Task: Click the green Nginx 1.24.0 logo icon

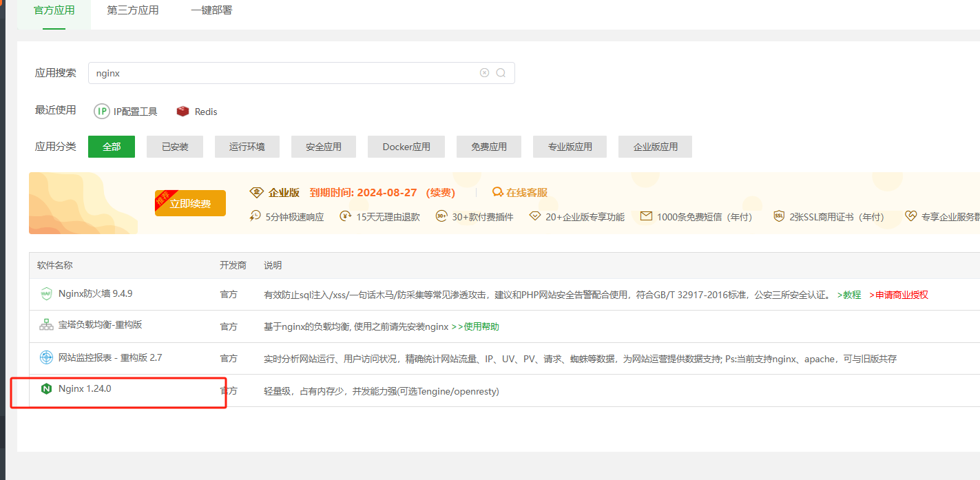Action: point(46,389)
